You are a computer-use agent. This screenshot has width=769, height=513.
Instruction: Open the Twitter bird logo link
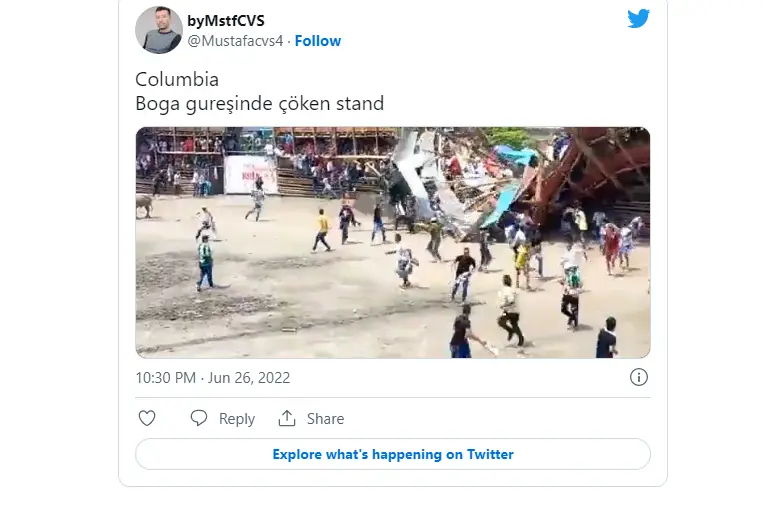[638, 18]
